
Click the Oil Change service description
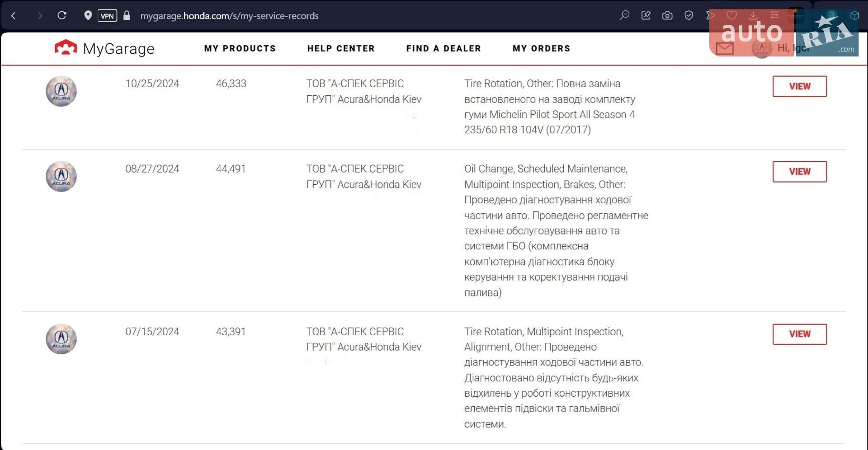pos(556,230)
